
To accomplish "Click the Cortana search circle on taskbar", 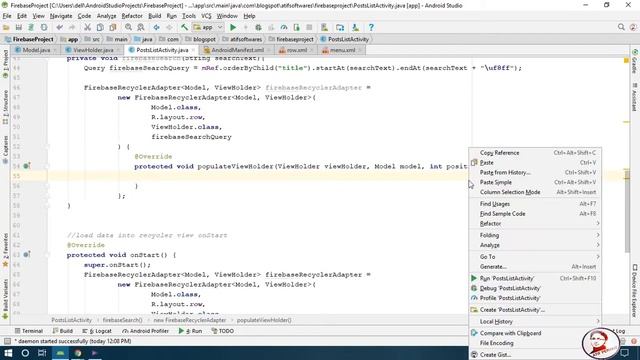I will [25, 353].
